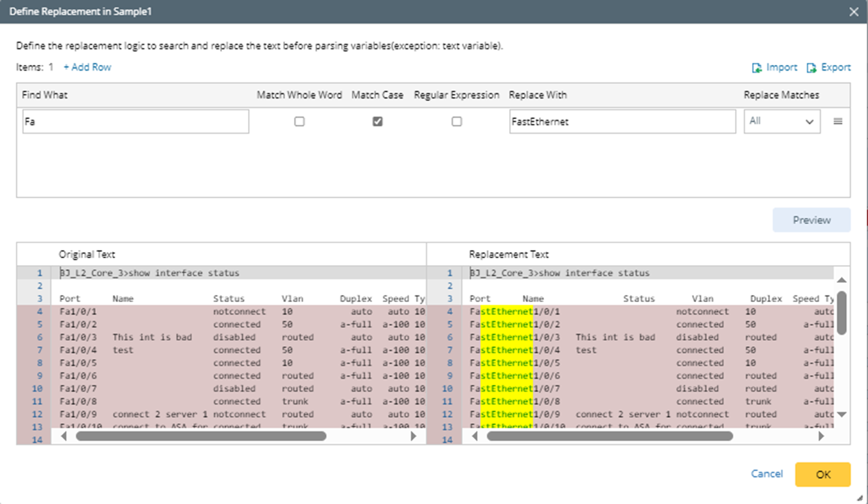Add a new row with Add Row
Viewport: 868px width, 504px height.
87,67
